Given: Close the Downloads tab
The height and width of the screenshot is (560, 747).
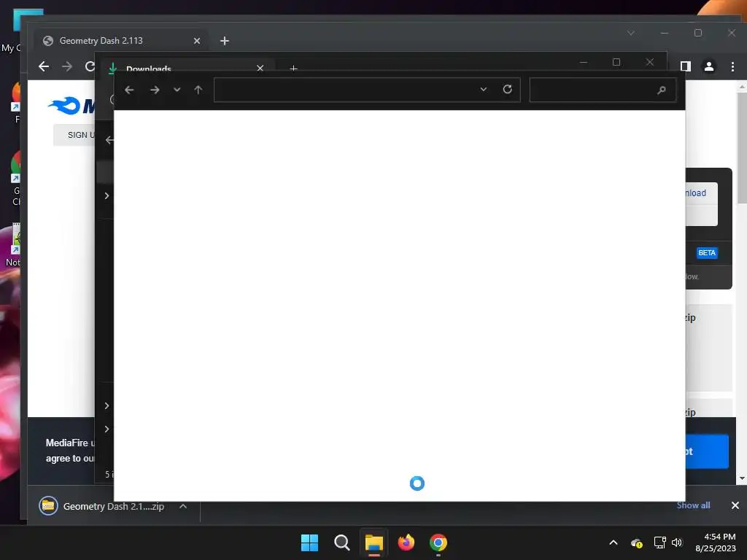Looking at the screenshot, I should 260,68.
